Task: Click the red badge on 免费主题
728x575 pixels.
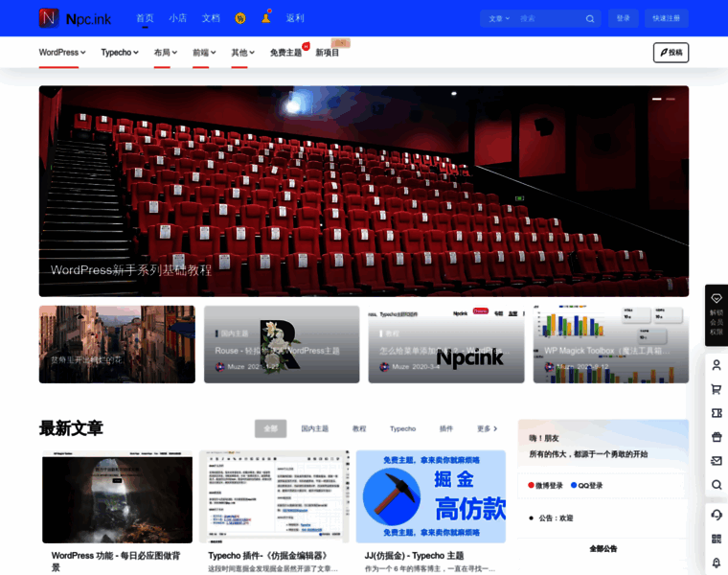Action: pyautogui.click(x=306, y=46)
